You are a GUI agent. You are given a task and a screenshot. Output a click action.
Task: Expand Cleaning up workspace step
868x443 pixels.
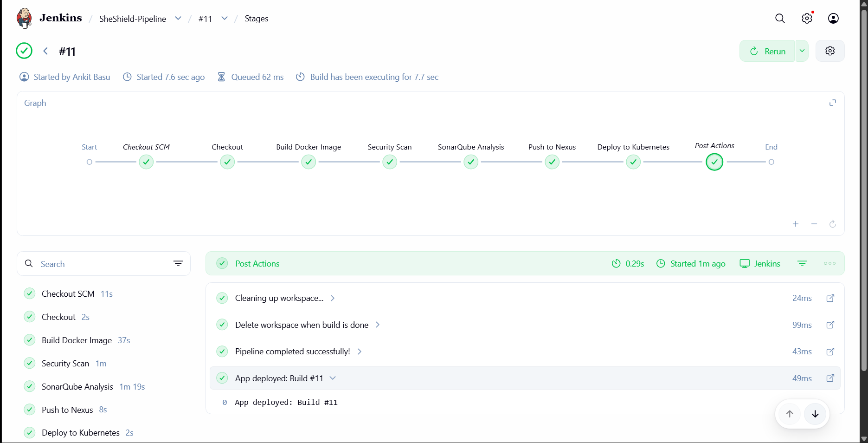coord(333,298)
